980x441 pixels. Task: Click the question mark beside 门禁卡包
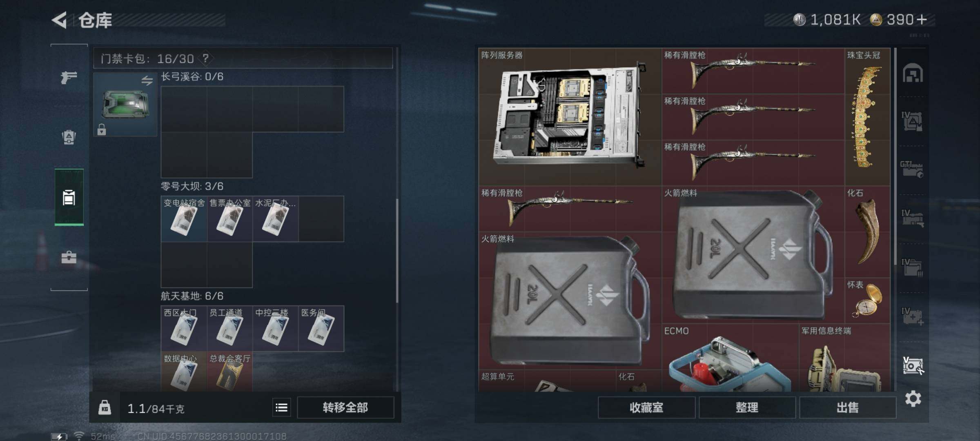click(x=205, y=58)
